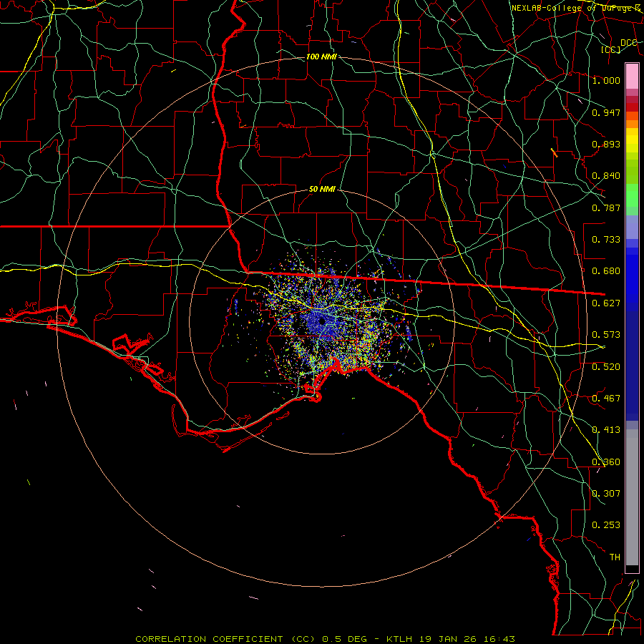Click the 0.733 scale value

[606, 240]
